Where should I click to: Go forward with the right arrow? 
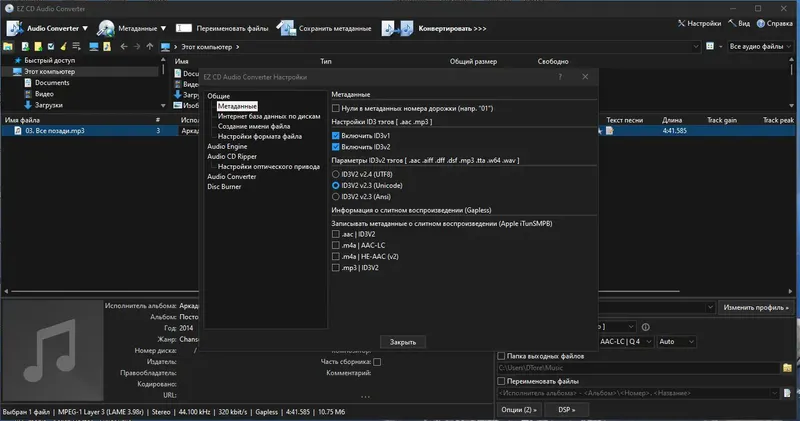pos(137,46)
